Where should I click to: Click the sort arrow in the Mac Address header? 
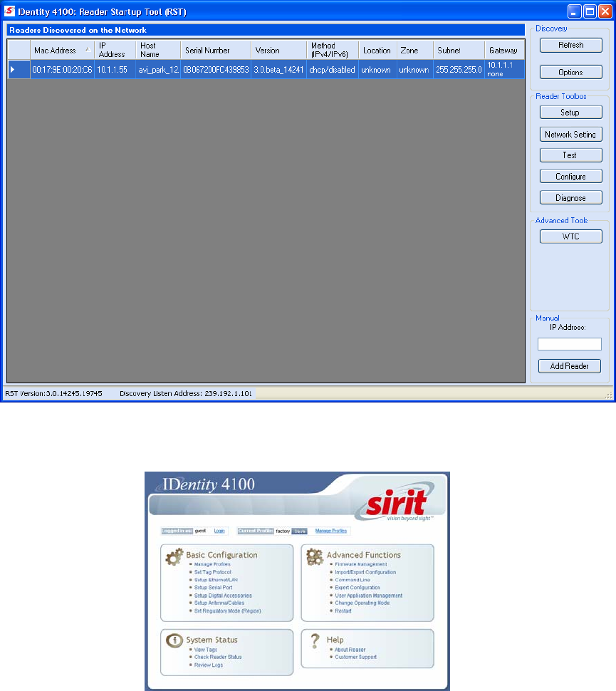click(x=88, y=50)
